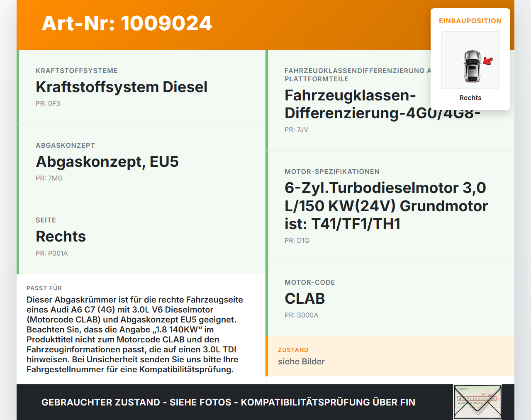
Task: Click the car installation position image
Action: click(470, 60)
